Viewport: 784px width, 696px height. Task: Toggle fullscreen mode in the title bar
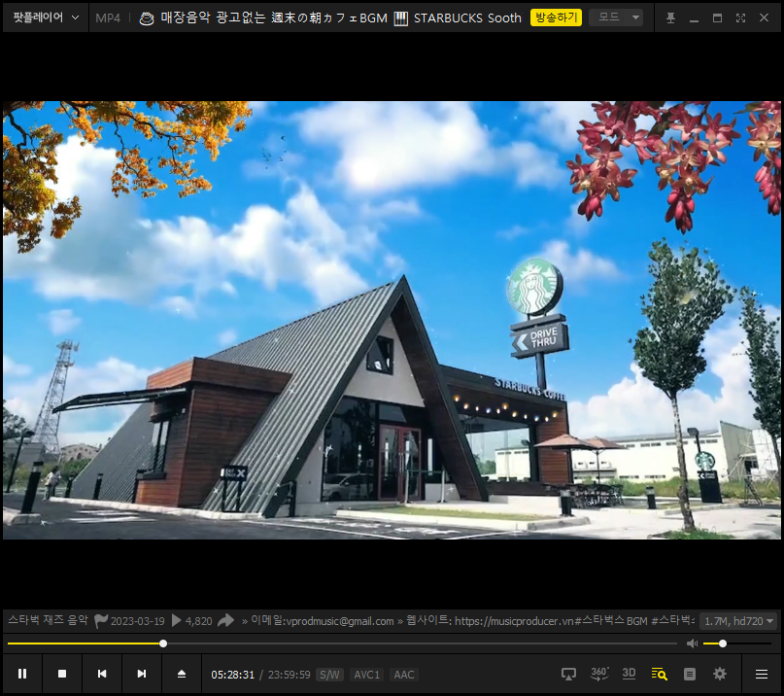pyautogui.click(x=740, y=18)
